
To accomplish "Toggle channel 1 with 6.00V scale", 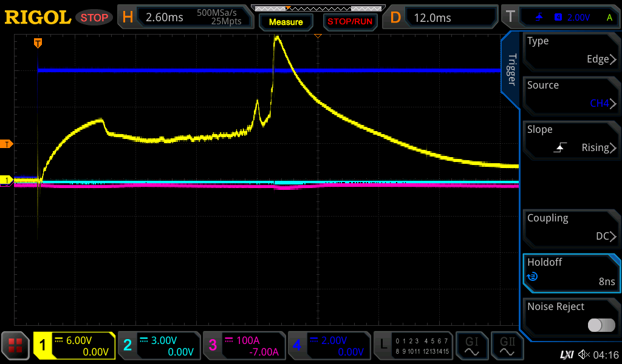I will point(74,346).
